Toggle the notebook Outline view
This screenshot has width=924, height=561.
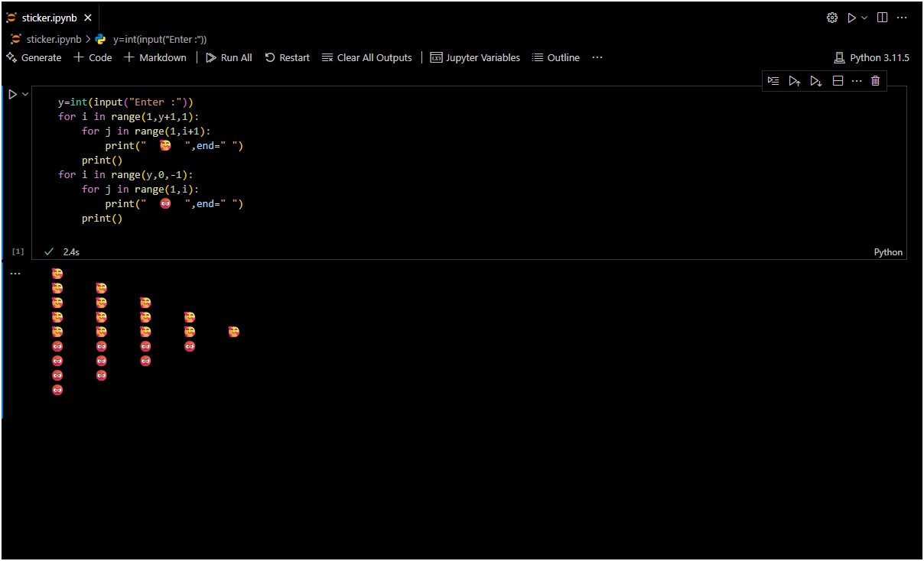tap(556, 57)
